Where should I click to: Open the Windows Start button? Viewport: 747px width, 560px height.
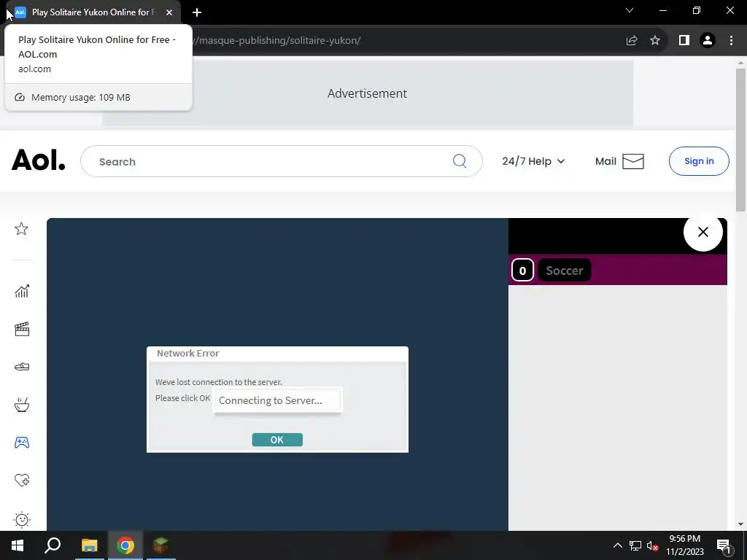click(18, 545)
